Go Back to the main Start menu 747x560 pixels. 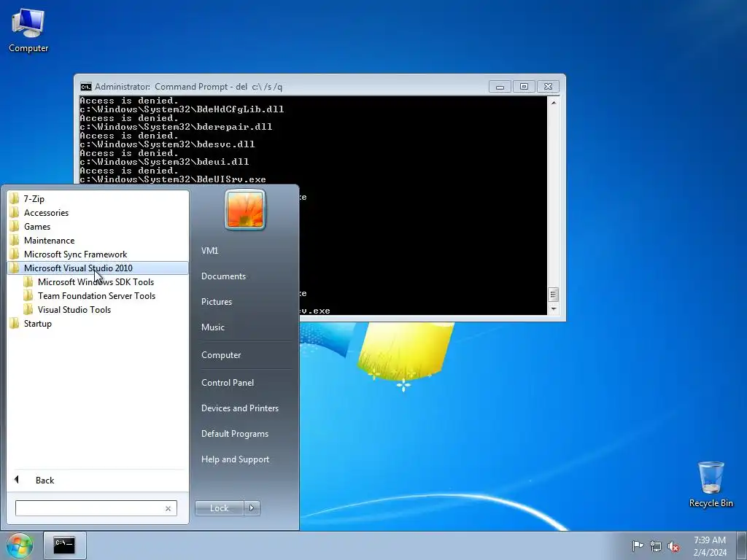click(x=98, y=481)
